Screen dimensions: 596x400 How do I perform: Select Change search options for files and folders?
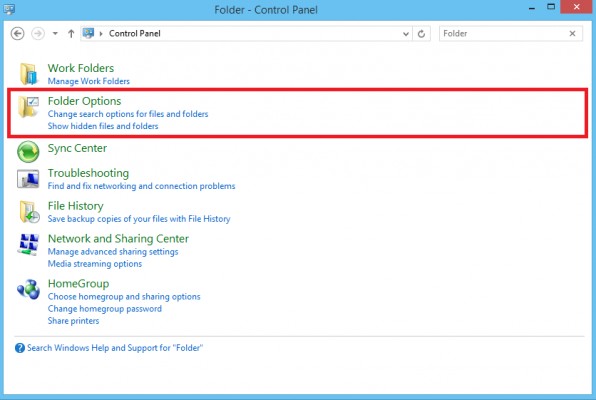(128, 114)
